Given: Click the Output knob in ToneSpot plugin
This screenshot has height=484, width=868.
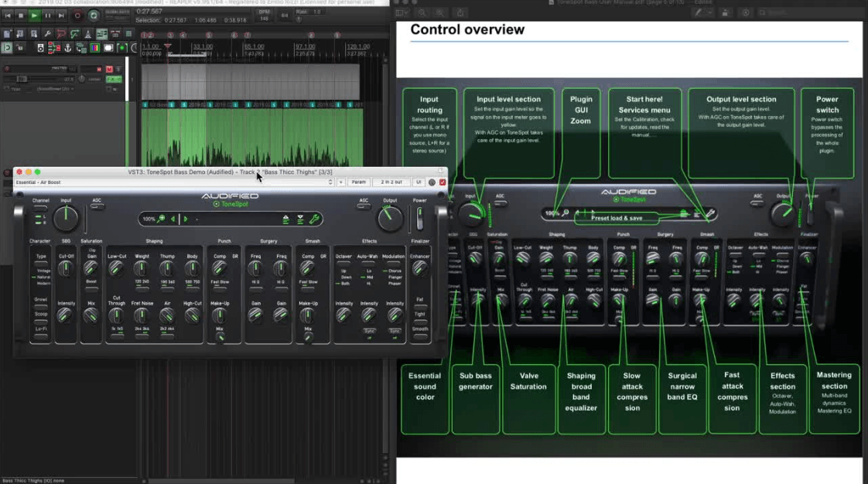Looking at the screenshot, I should click(390, 219).
